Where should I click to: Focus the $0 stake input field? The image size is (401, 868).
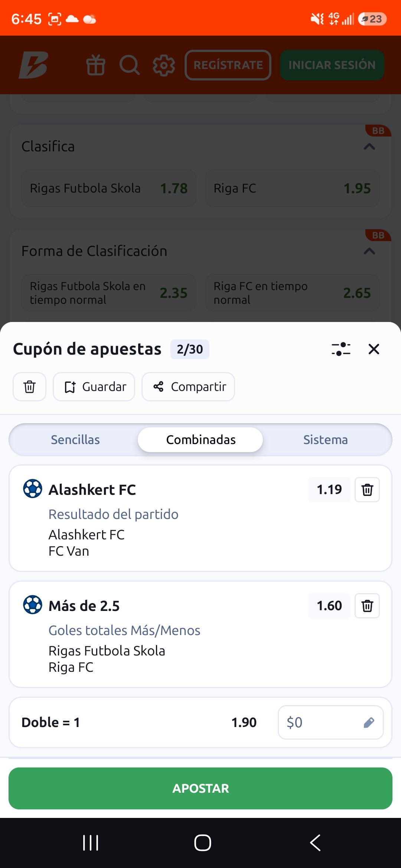(x=331, y=723)
